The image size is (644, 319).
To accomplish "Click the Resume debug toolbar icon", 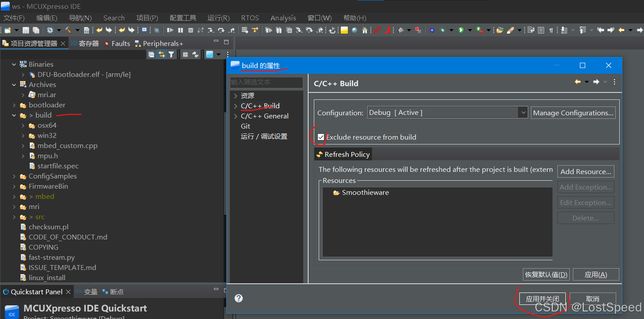I will [170, 30].
